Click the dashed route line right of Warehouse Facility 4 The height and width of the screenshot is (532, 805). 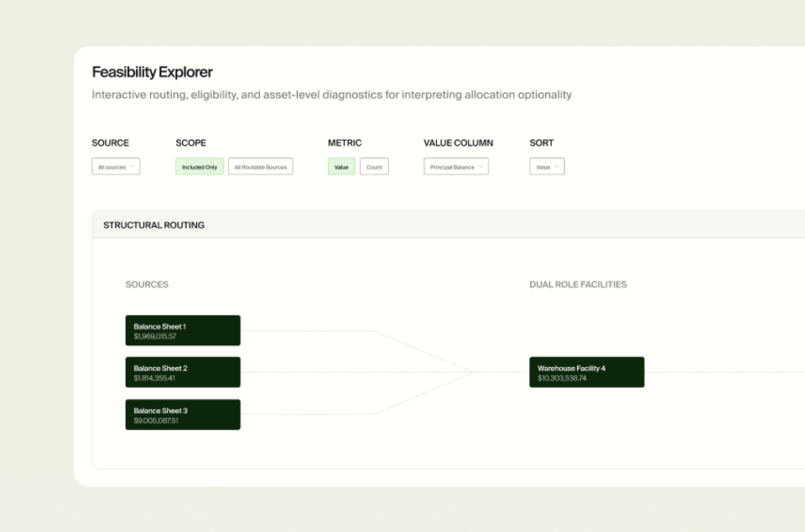pos(724,372)
